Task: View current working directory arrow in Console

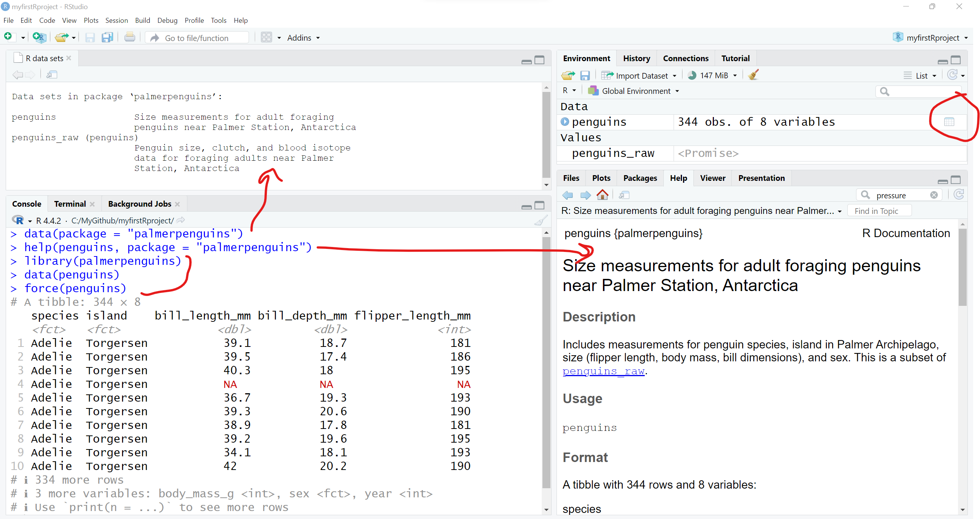Action: point(181,220)
